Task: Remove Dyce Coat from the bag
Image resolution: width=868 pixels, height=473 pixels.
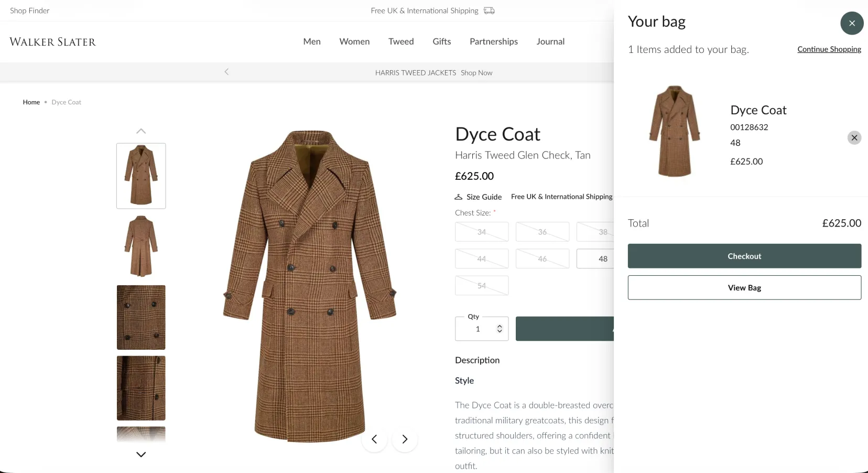Action: [x=854, y=137]
